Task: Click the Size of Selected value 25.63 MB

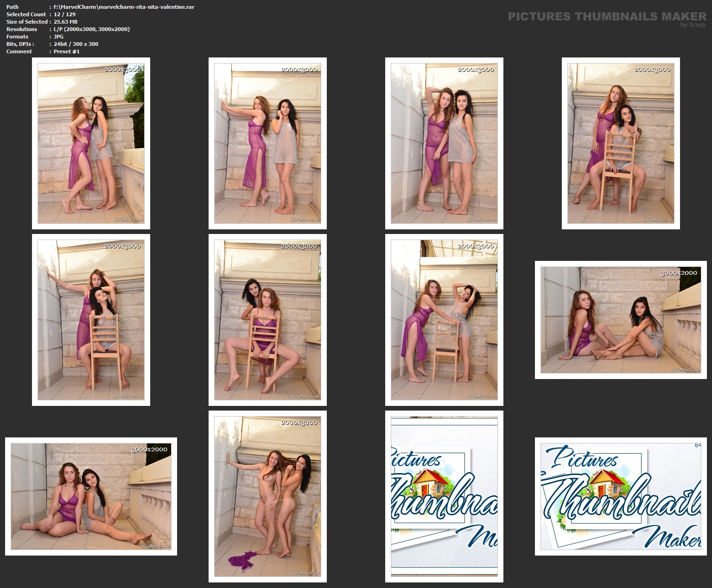Action: pos(65,22)
